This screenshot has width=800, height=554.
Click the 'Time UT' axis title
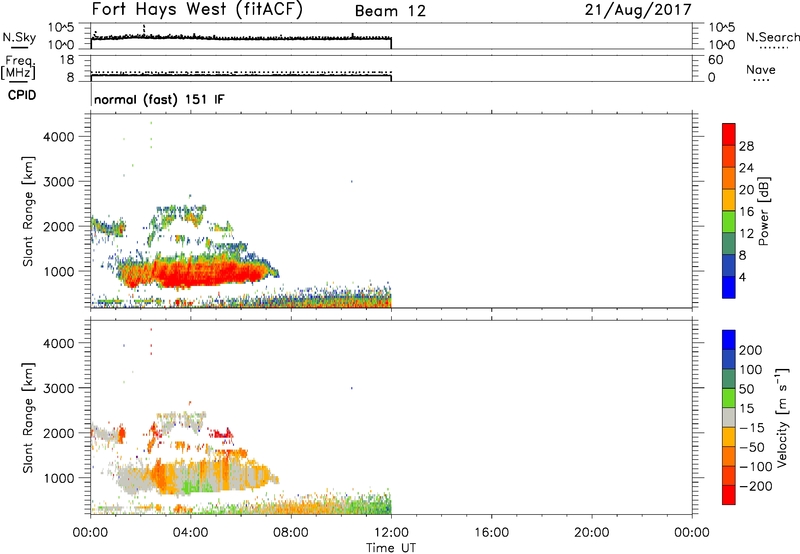tap(391, 548)
